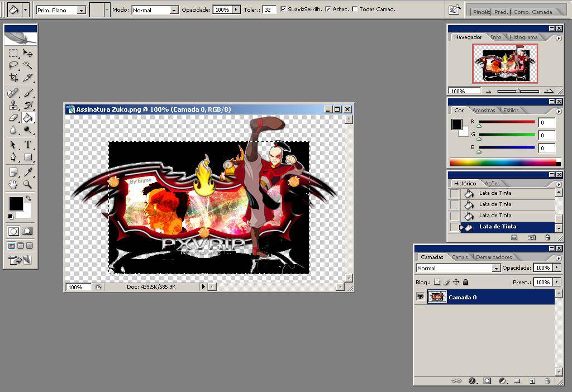Select the Slice tool

pos(28,77)
